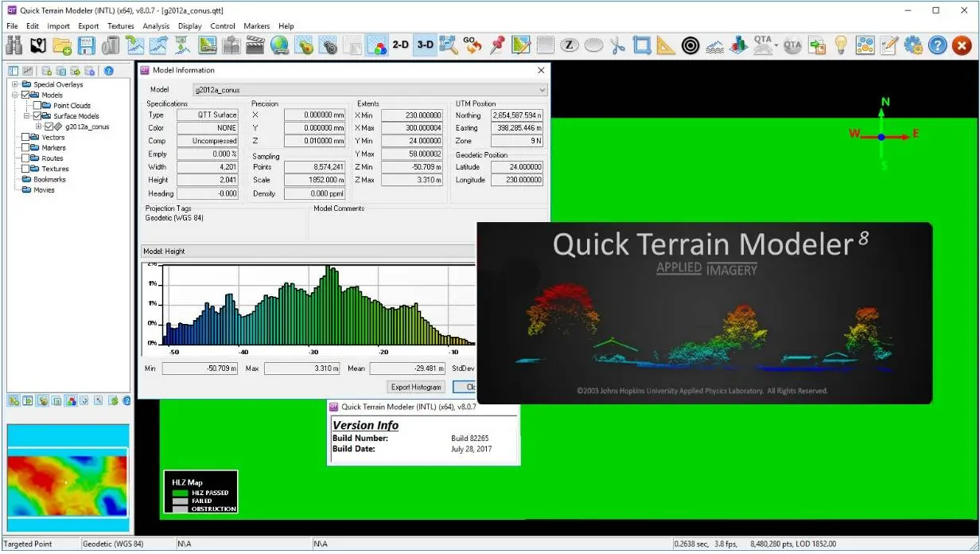
Task: Click the RGB color circles toolbar icon
Action: coord(377,45)
